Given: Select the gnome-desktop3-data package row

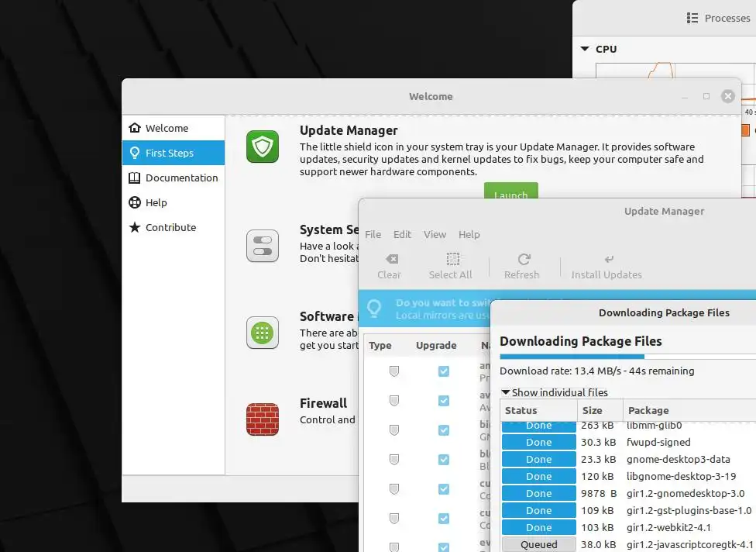Looking at the screenshot, I should point(629,459).
